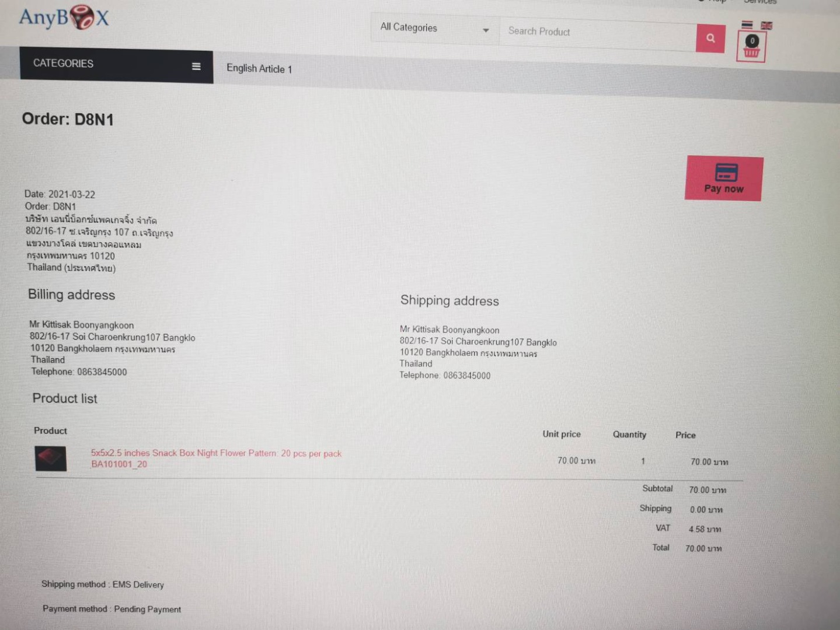Click the basket item count badge

[752, 41]
